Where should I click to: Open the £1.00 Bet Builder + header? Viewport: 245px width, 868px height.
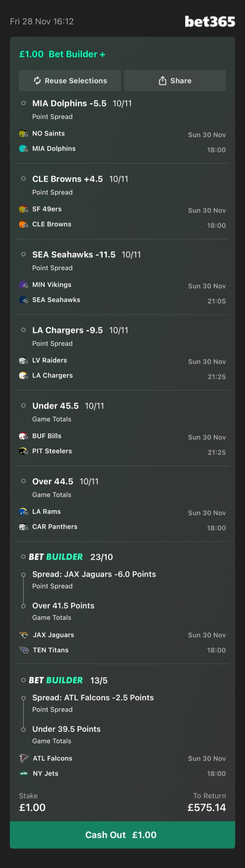point(62,54)
